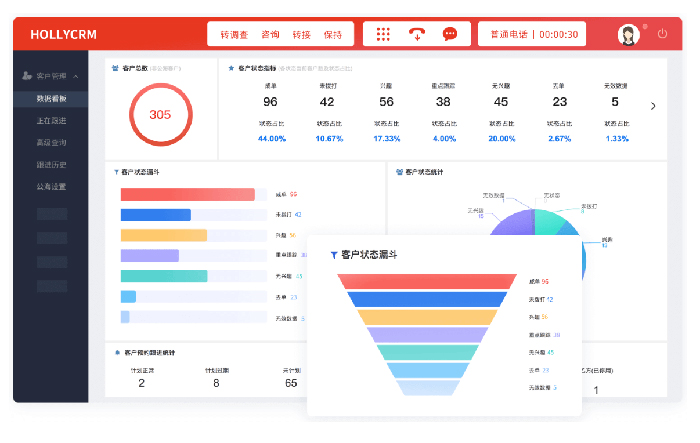Click the power logout icon
The height and width of the screenshot is (443, 700).
pyautogui.click(x=662, y=34)
